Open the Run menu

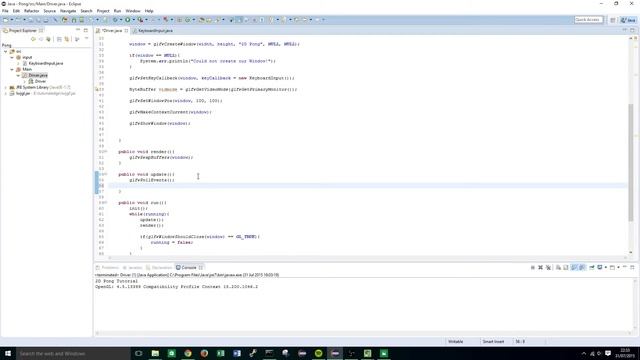click(117, 11)
